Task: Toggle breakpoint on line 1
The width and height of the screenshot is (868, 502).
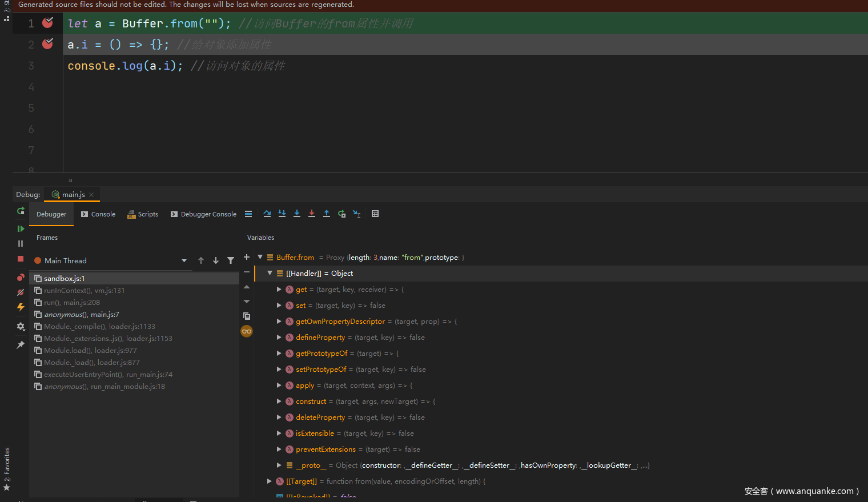Action: 48,23
